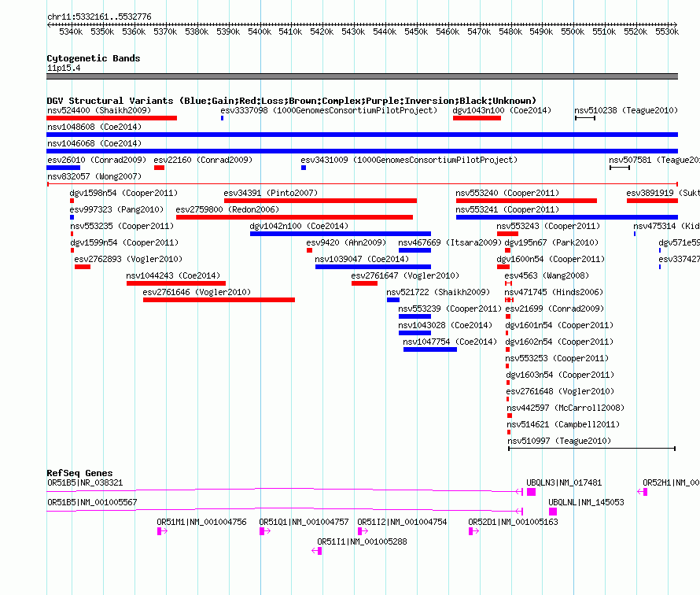Click the chr11:5332161..5532776 coordinate label
This screenshot has height=595, width=700.
point(99,17)
